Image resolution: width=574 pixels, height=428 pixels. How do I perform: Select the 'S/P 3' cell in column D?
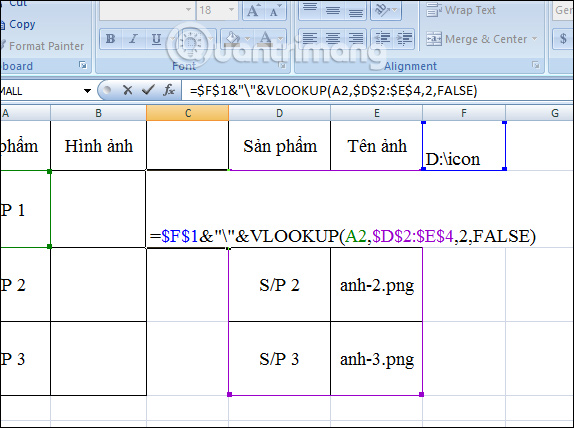tap(280, 359)
